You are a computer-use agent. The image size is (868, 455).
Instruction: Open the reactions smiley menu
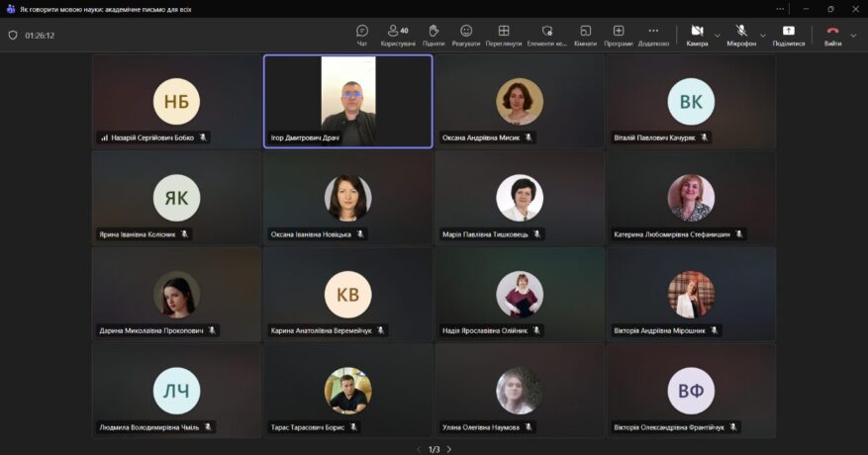pos(466,35)
